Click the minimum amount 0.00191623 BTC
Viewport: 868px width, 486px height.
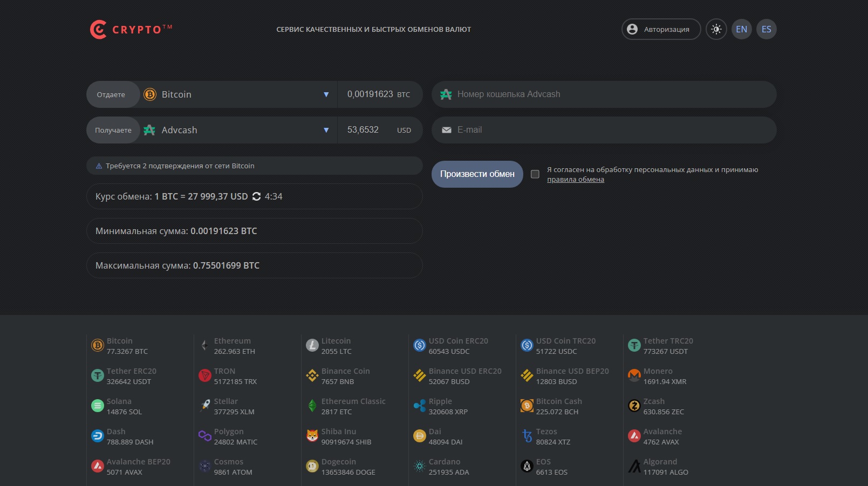[x=224, y=231]
